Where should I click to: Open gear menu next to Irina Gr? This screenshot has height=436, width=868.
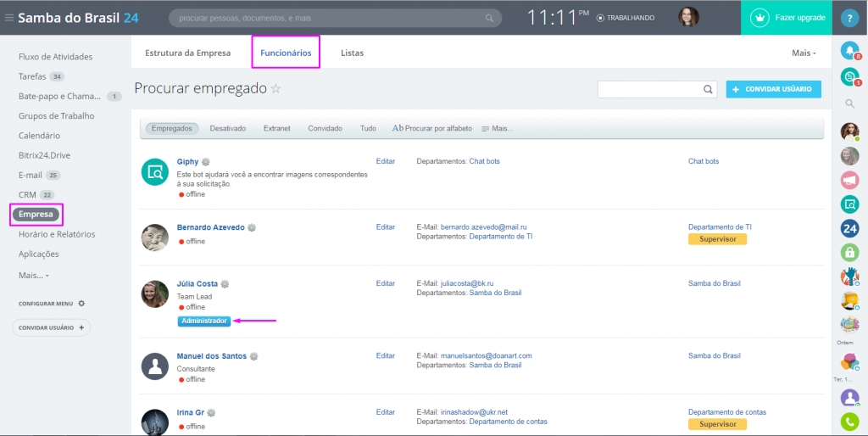point(211,413)
